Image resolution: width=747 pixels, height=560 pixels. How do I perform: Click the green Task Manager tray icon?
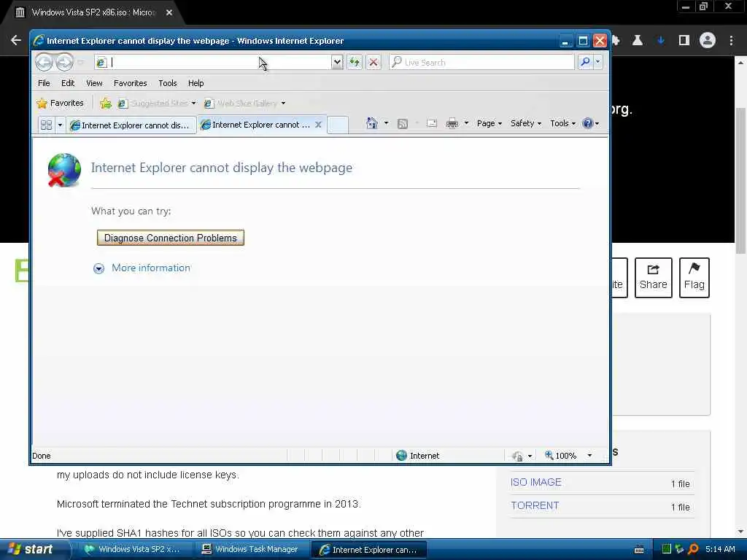pyautogui.click(x=667, y=549)
